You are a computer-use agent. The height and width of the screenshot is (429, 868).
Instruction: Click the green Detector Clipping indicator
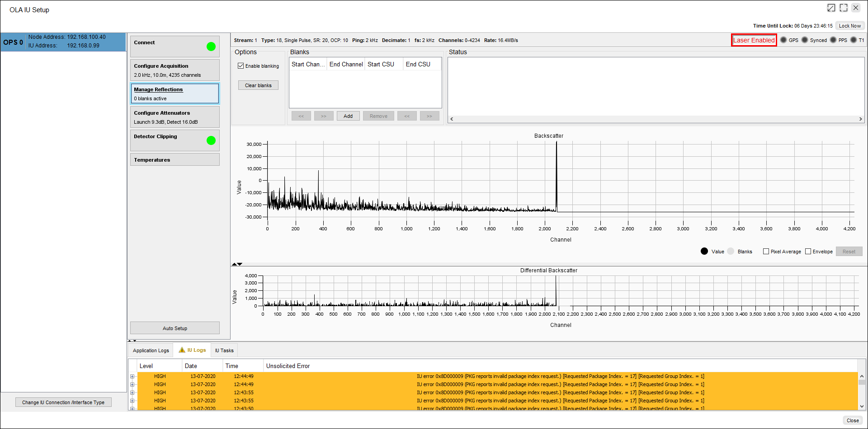(211, 140)
